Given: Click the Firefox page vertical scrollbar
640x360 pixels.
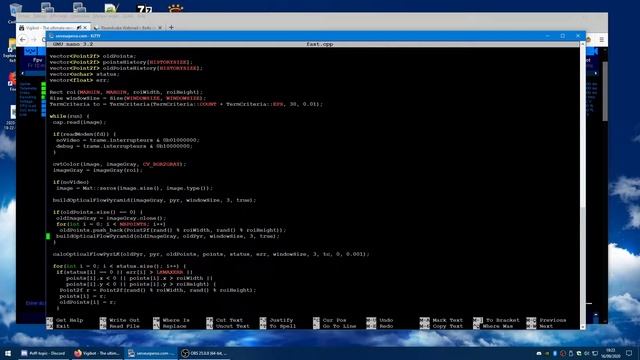Looking at the screenshot, I should click(604, 92).
